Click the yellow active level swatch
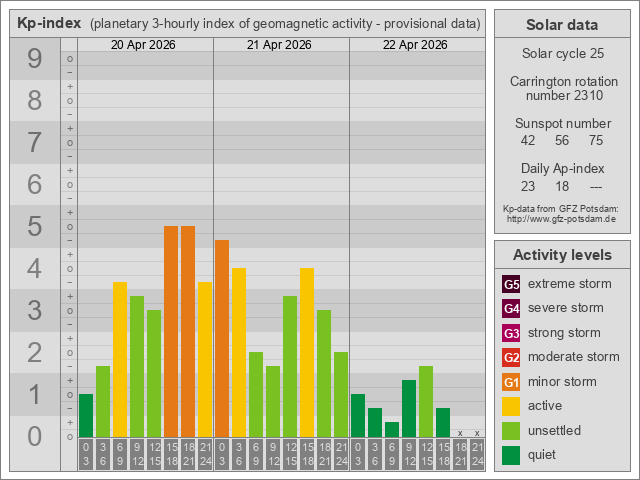 tap(511, 406)
